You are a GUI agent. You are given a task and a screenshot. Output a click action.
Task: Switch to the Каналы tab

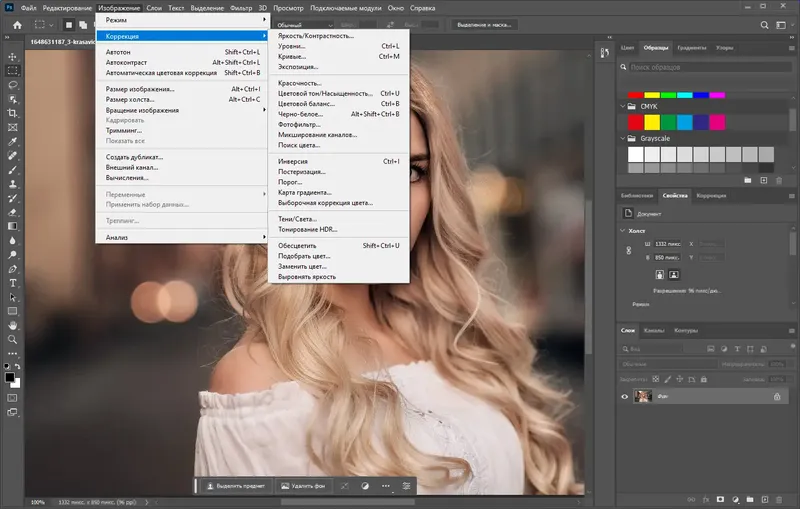pyautogui.click(x=653, y=330)
